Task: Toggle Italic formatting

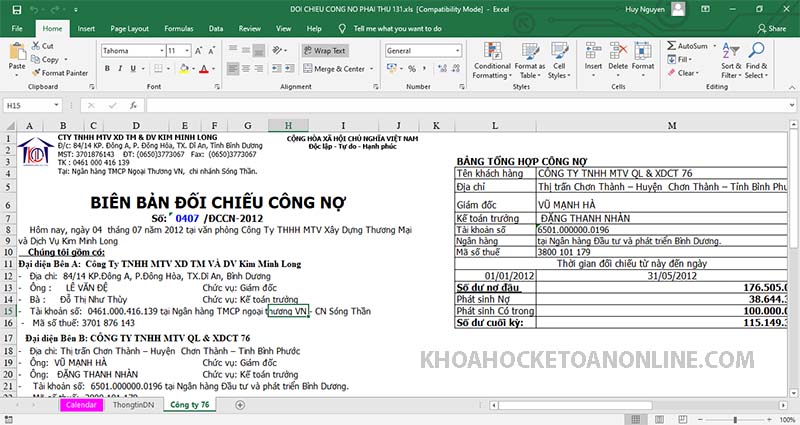Action: pyautogui.click(x=120, y=69)
